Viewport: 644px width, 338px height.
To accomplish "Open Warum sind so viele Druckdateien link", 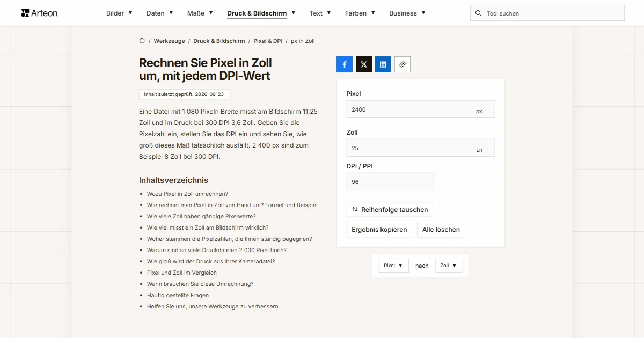I will pos(217,250).
